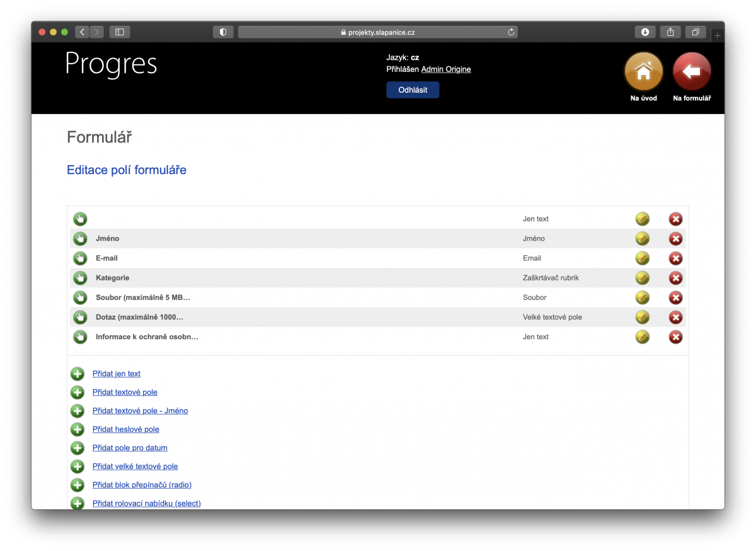The image size is (756, 551).
Task: Click the green plus beside 'Přidat heslové pole'
Action: coord(77,429)
